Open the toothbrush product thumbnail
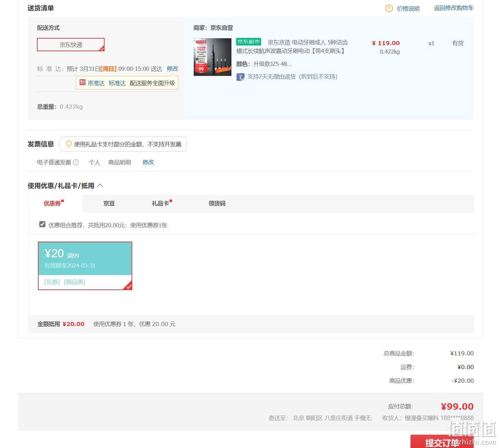Viewport: 499px width, 448px height. tap(212, 57)
